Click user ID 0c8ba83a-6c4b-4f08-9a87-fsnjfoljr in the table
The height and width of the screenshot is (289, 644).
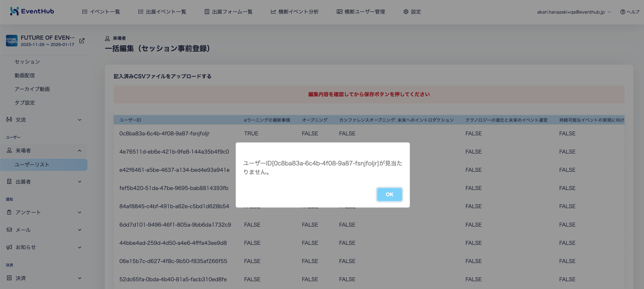point(164,134)
